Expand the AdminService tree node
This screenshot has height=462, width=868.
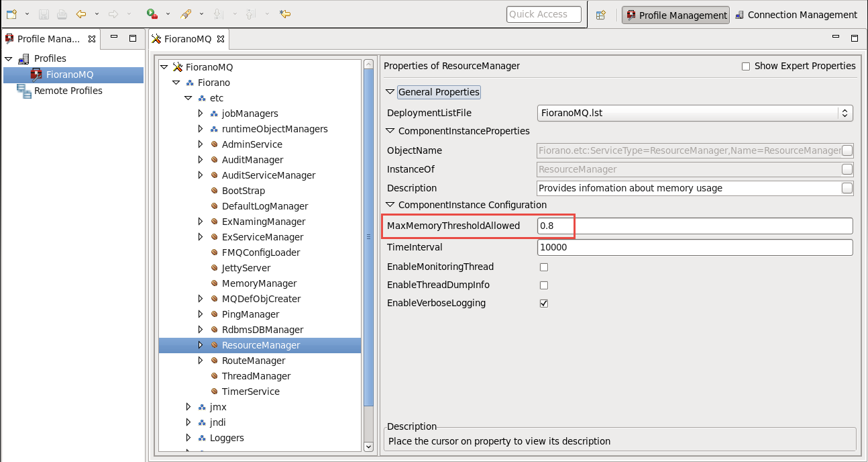click(x=200, y=144)
